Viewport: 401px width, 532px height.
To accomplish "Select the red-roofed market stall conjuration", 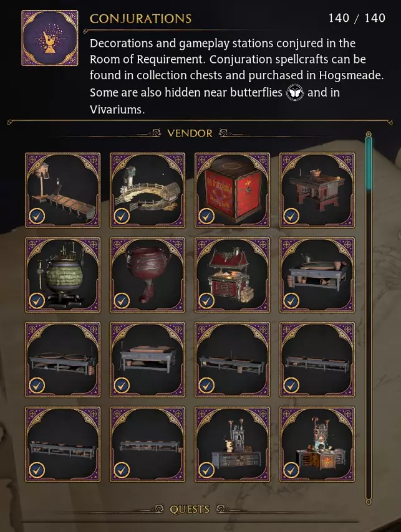I will click(x=232, y=275).
